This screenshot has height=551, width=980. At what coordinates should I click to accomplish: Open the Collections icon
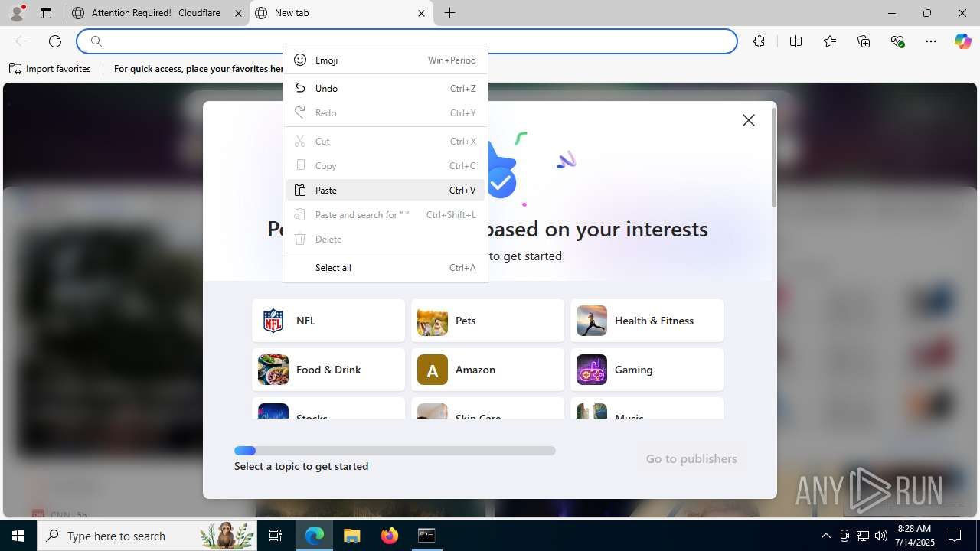coord(864,41)
